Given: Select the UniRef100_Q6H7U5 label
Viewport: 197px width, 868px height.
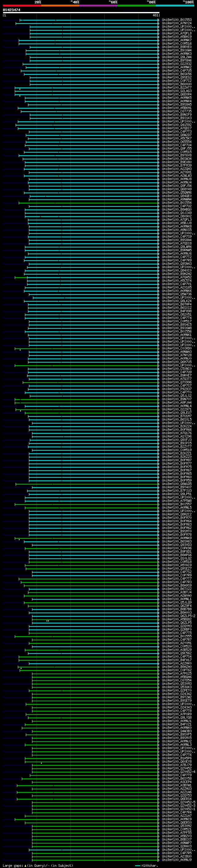Looking at the screenshot, I should click(x=177, y=362).
